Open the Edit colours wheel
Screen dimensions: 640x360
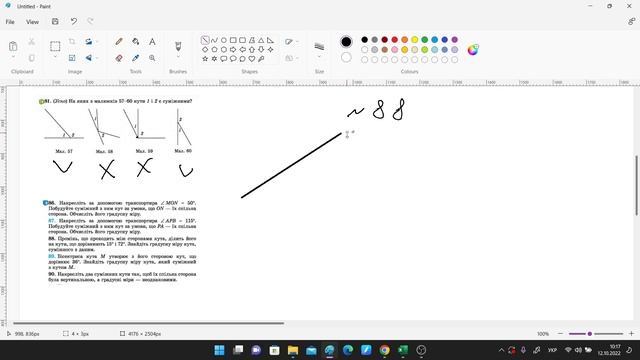(473, 50)
